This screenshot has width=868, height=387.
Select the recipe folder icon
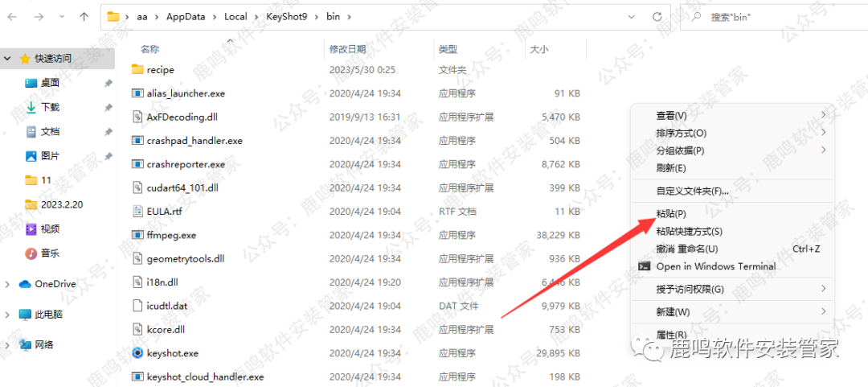pyautogui.click(x=137, y=70)
